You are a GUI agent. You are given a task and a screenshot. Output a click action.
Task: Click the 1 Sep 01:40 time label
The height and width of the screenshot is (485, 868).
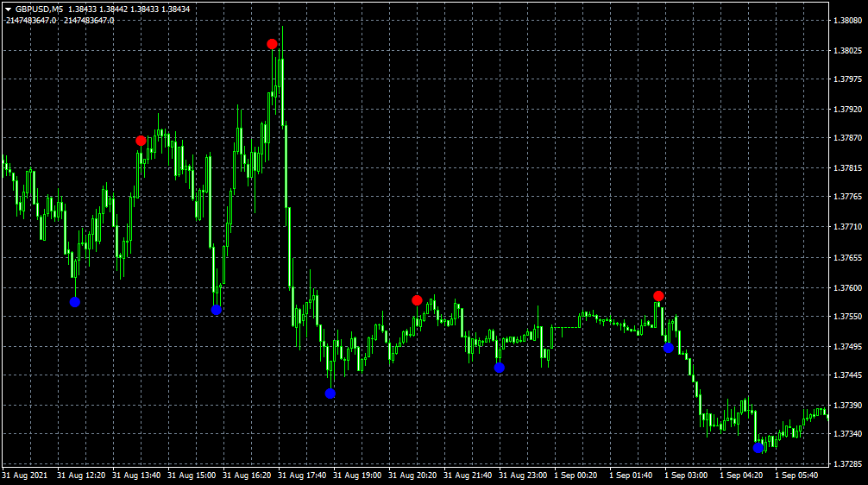click(631, 475)
